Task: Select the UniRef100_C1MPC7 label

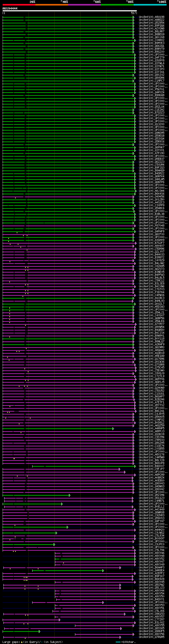Action: tap(152, 81)
